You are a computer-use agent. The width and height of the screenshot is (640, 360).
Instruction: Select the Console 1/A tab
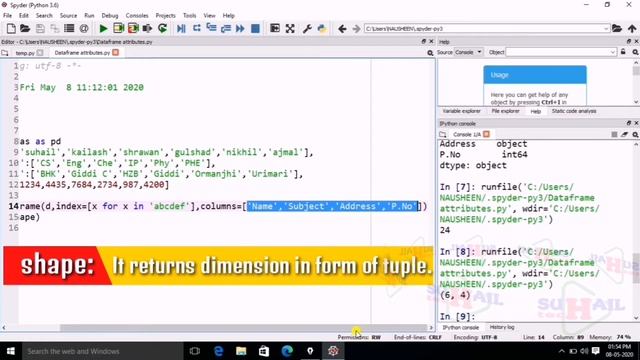click(467, 134)
